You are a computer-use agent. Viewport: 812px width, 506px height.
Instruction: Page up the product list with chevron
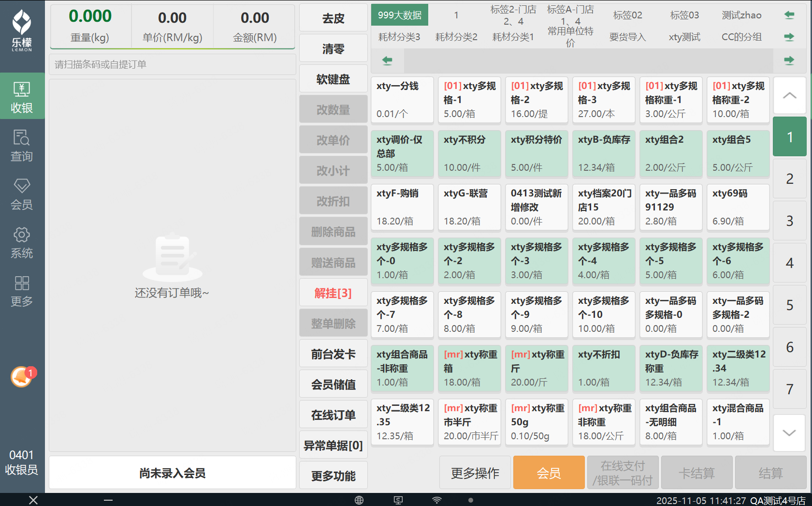pyautogui.click(x=789, y=95)
